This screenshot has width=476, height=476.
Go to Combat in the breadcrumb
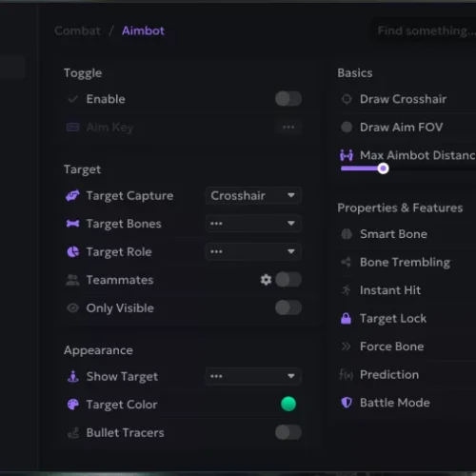pos(77,30)
